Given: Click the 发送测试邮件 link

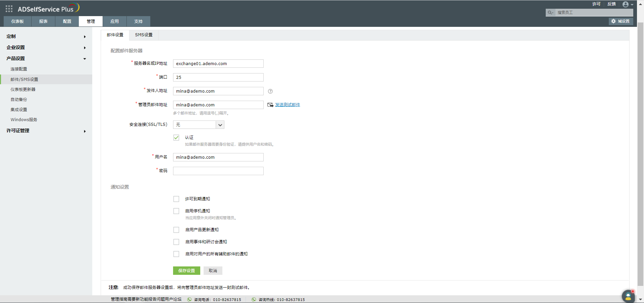Looking at the screenshot, I should [287, 104].
